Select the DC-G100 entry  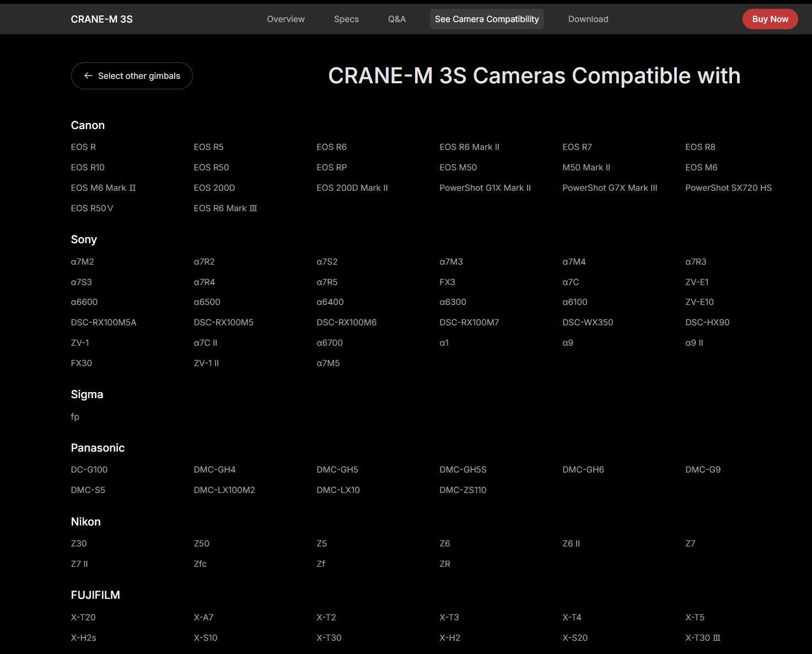coord(89,469)
